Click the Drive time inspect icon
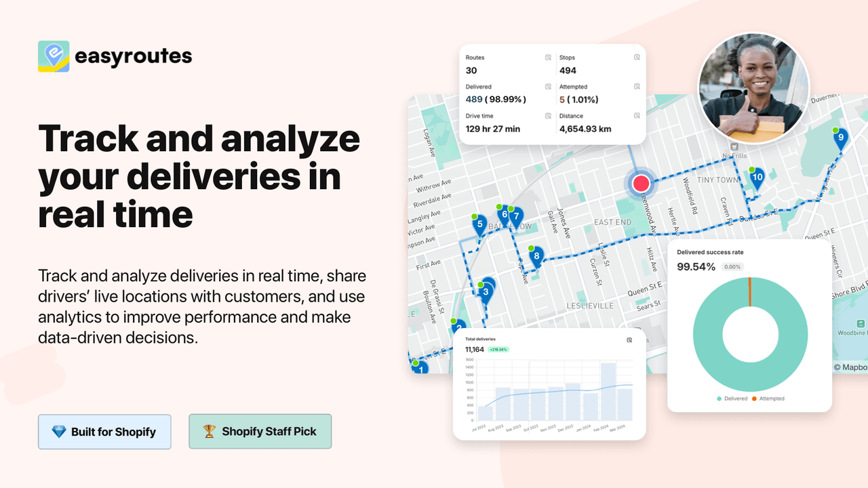The width and height of the screenshot is (868, 488). [548, 116]
